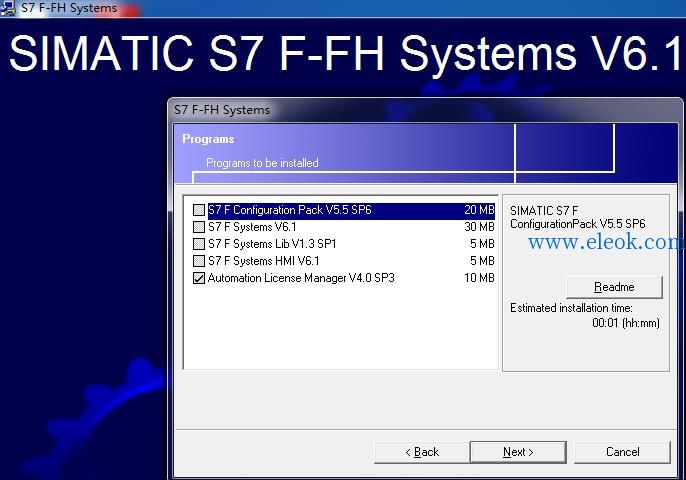Check the S7 F Systems V6.1 checkbox
The height and width of the screenshot is (480, 686).
199,227
